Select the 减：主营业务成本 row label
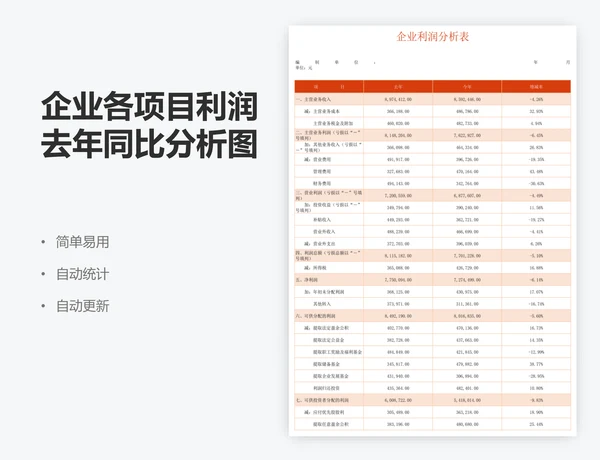 [x=322, y=111]
